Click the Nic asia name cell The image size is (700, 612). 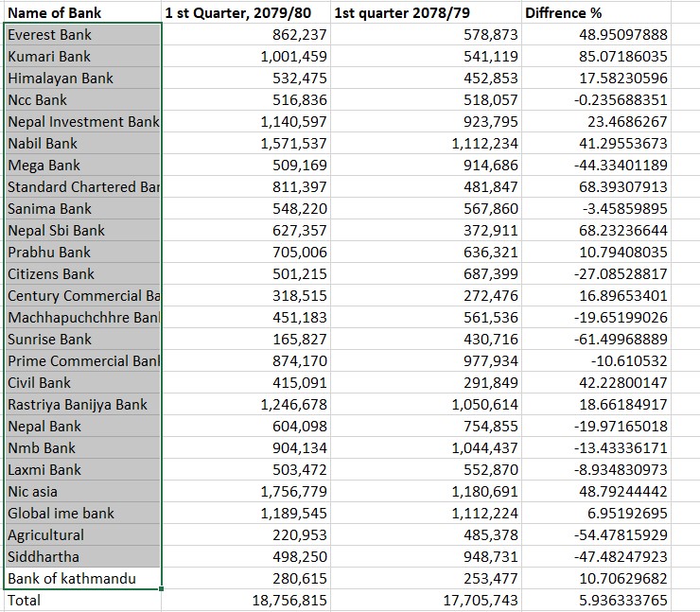(82, 492)
